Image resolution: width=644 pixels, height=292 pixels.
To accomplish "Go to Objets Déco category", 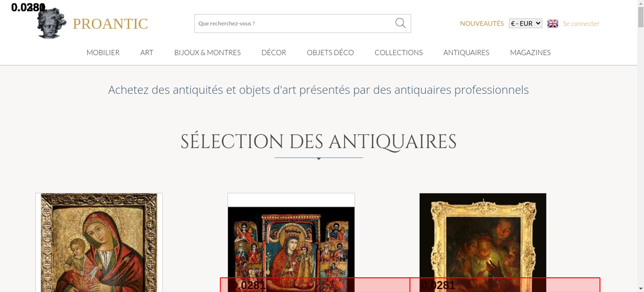I will (330, 52).
